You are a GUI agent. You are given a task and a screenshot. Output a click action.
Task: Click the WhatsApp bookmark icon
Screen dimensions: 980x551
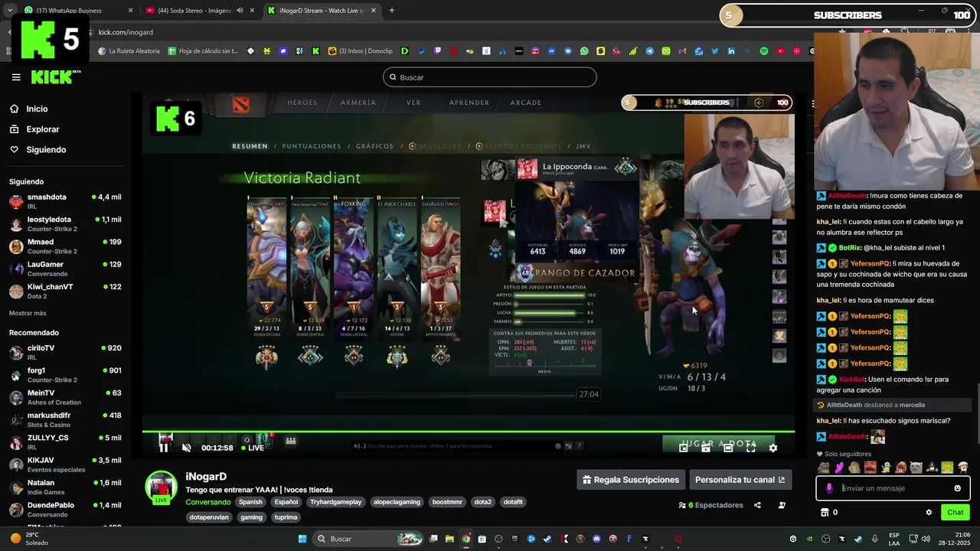tap(584, 51)
